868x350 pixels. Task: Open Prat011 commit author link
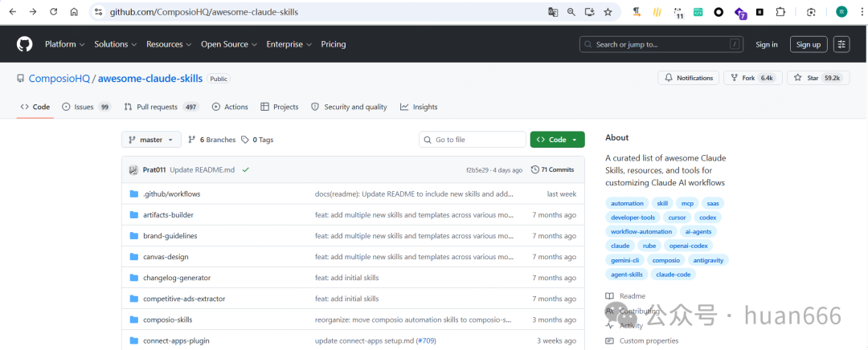click(x=154, y=169)
